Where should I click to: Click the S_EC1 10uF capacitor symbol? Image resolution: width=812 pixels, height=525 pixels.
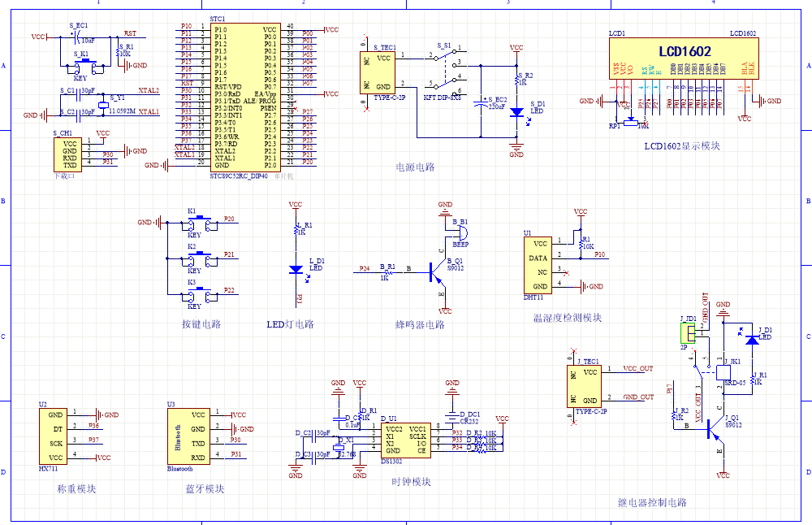pos(76,37)
